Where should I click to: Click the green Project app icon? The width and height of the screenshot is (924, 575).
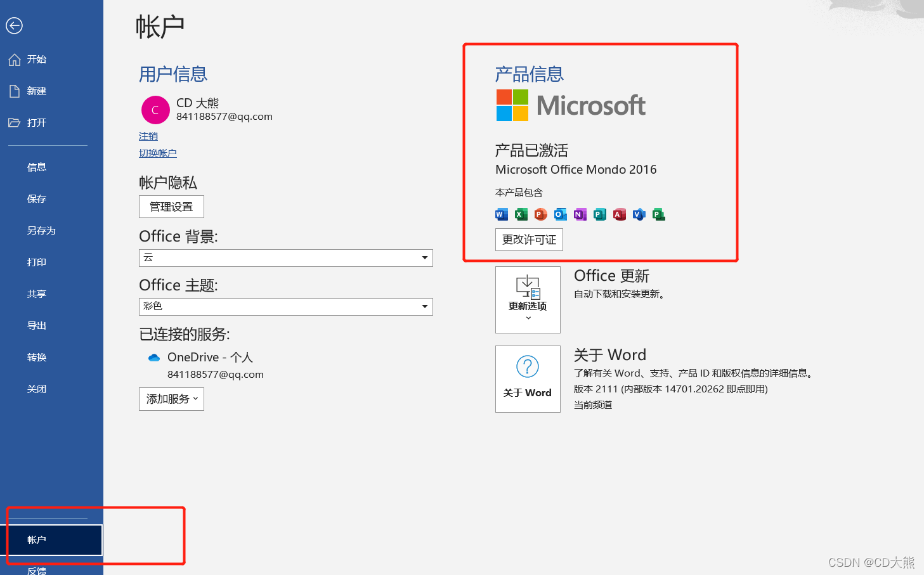pos(659,214)
